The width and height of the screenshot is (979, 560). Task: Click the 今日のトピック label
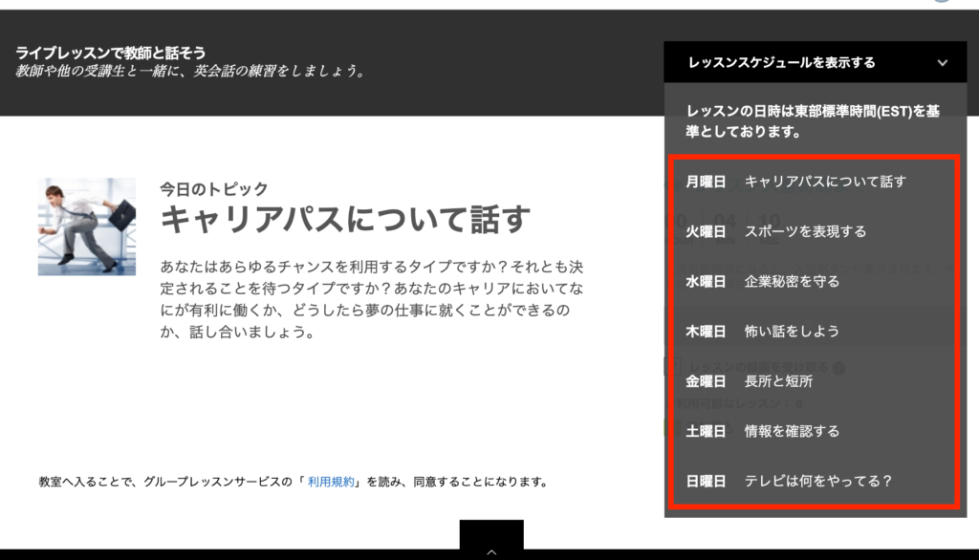214,189
